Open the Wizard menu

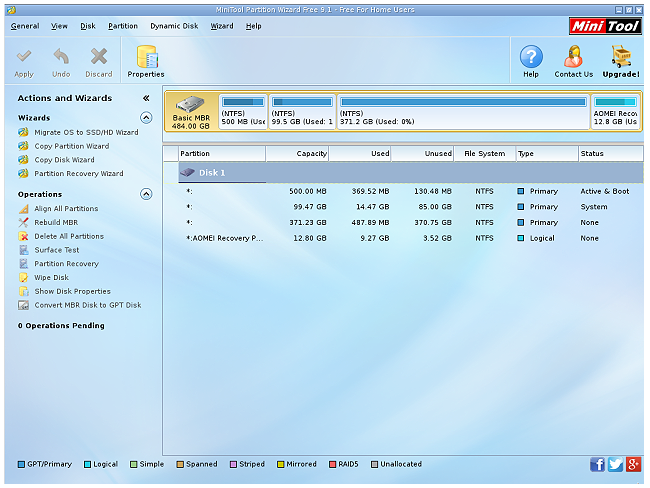pos(222,26)
